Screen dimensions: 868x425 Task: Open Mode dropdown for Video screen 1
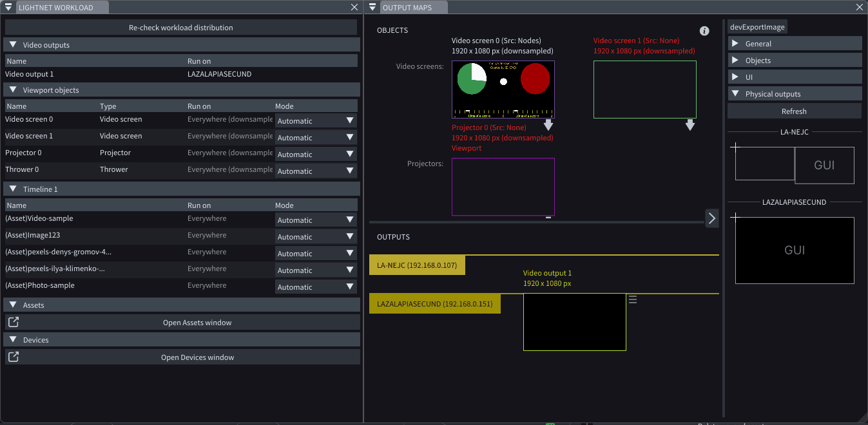point(316,137)
